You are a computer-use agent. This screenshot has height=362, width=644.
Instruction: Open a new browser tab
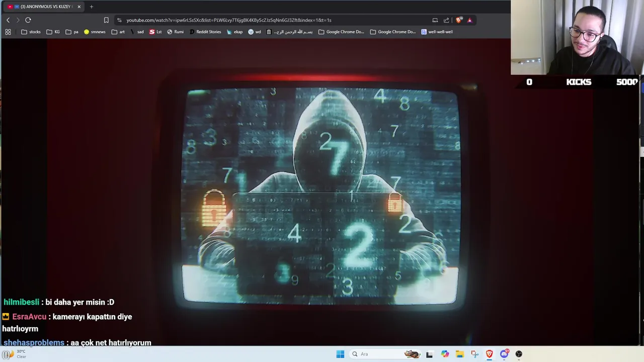tap(91, 7)
